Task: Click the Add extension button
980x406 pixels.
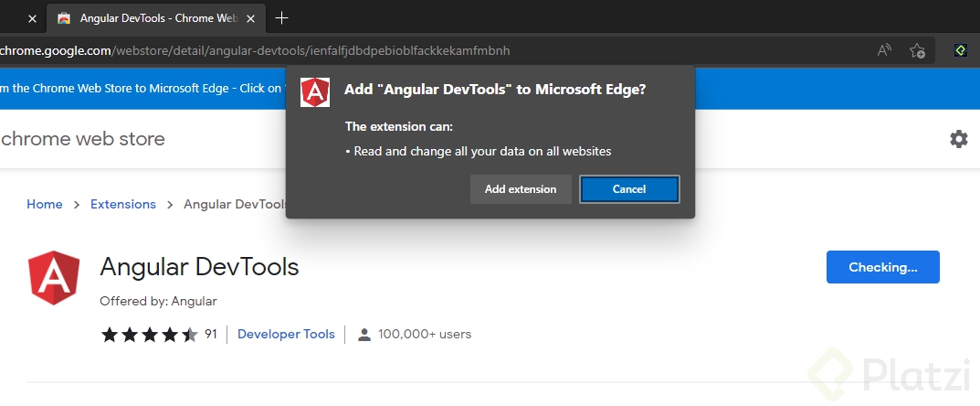Action: pos(521,189)
